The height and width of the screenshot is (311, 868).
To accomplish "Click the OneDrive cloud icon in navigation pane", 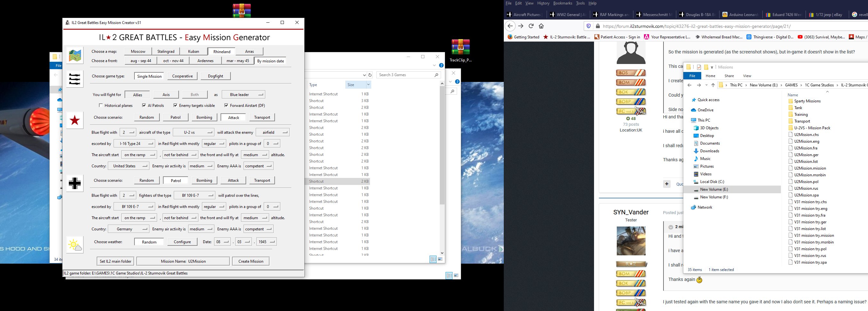I will pyautogui.click(x=694, y=110).
